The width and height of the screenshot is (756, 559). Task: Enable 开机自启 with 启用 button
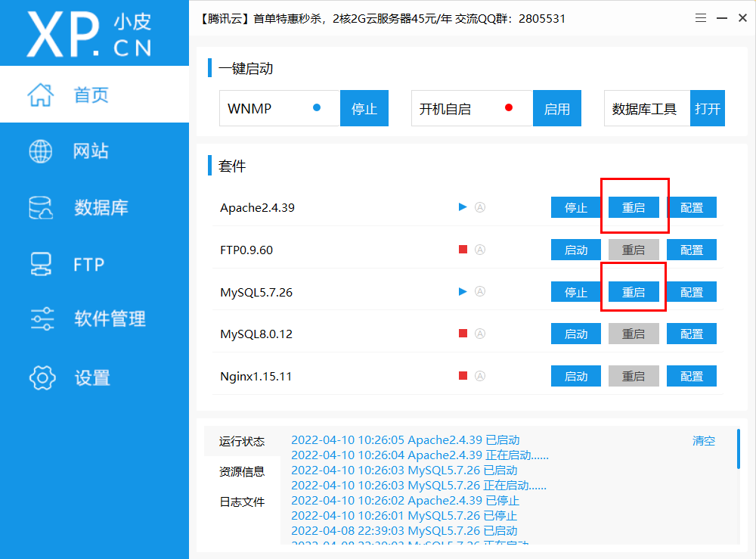tap(557, 108)
